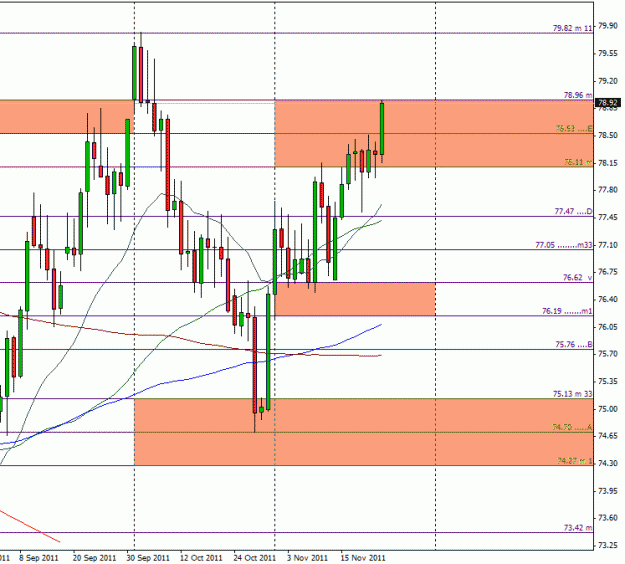Select the 75.76 ....B level label
The image size is (625, 564).
click(x=574, y=344)
